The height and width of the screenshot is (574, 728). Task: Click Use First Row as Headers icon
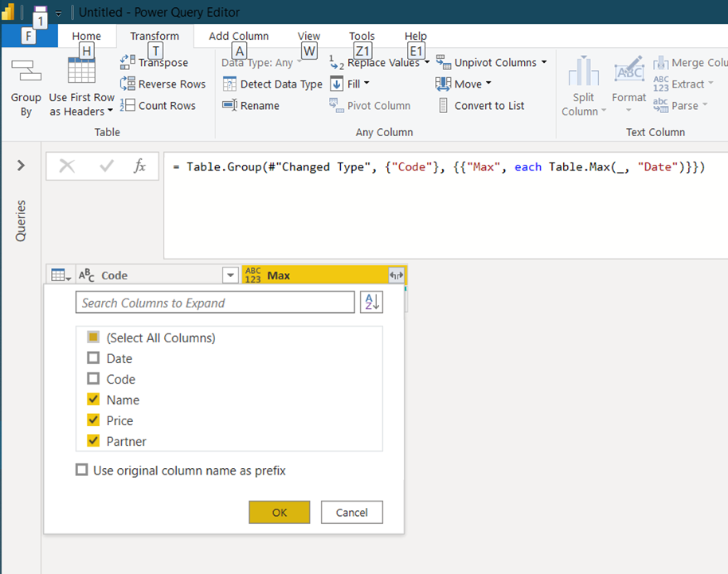tap(81, 71)
